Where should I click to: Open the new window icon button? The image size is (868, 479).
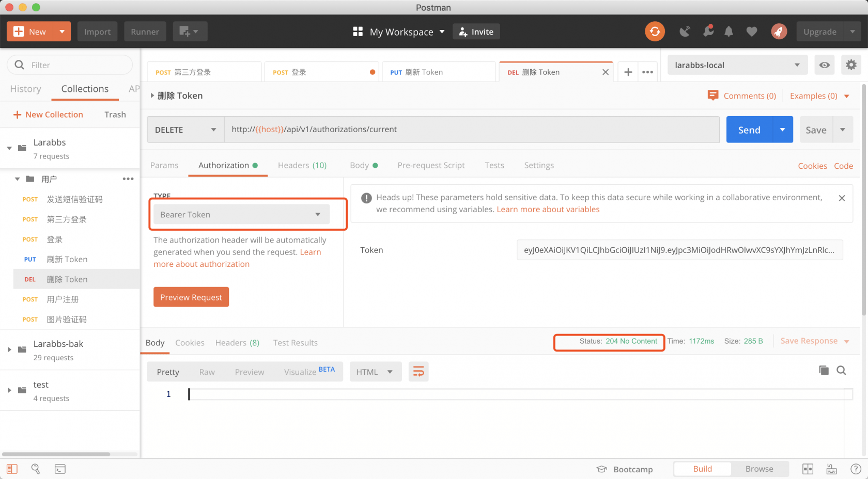tap(190, 31)
